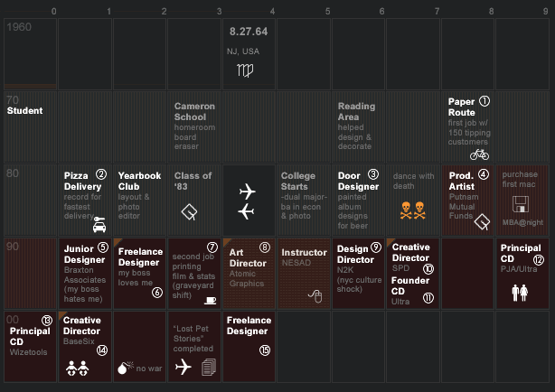The image size is (555, 392).
Task: Click the two airplanes icon in the 1984 cell
Action: [x=247, y=201]
